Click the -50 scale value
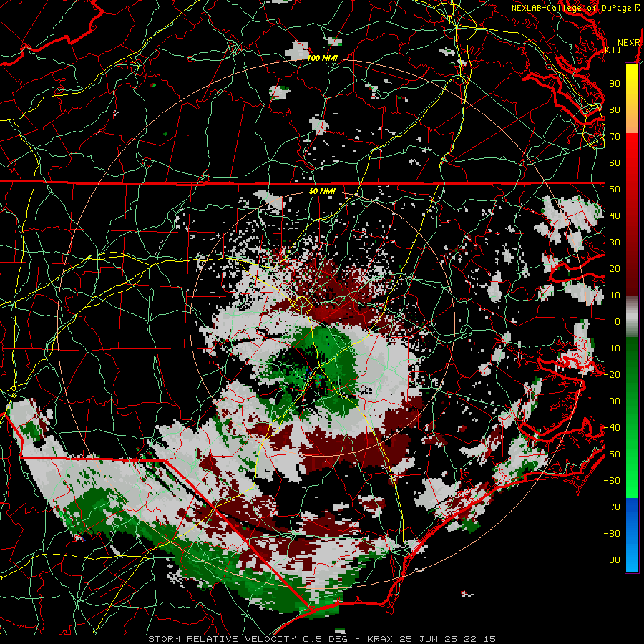The width and height of the screenshot is (644, 644). pos(612,454)
